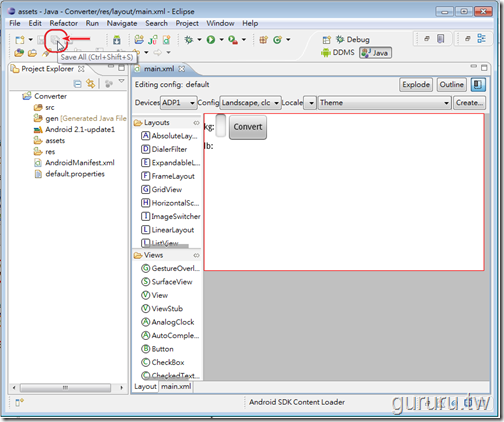Image resolution: width=504 pixels, height=422 pixels.
Task: Open the Project menu
Action: tap(187, 23)
